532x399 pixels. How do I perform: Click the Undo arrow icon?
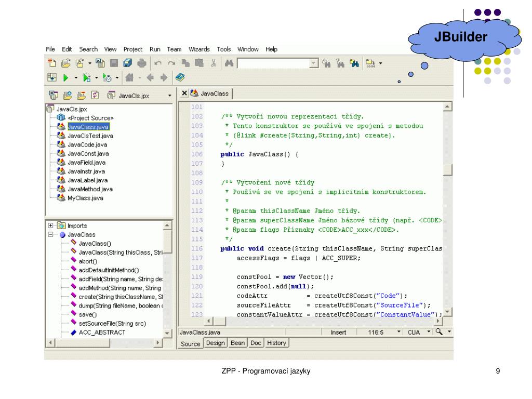click(x=158, y=63)
